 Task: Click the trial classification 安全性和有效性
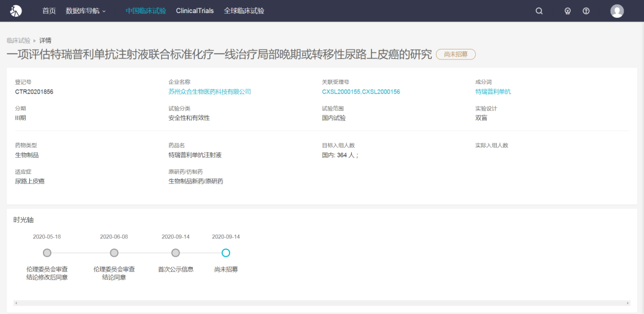click(190, 118)
